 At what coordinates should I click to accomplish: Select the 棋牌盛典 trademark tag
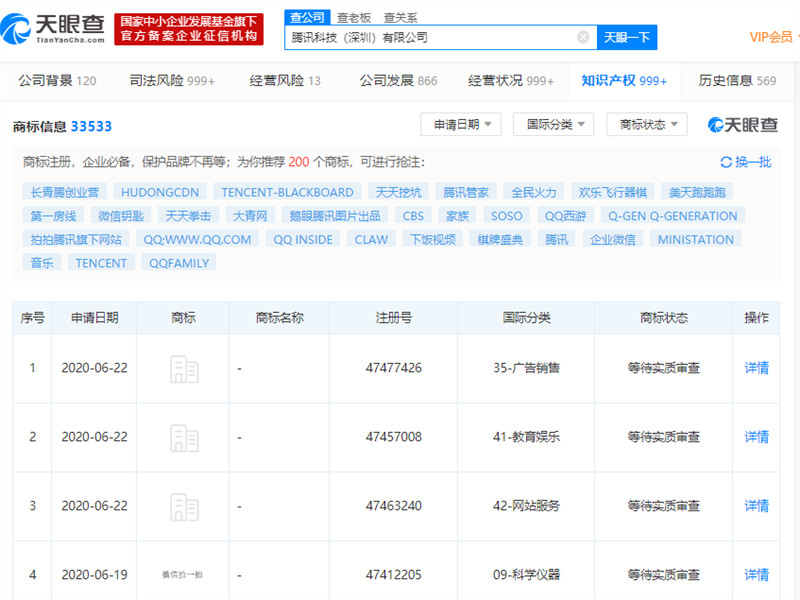coord(500,239)
